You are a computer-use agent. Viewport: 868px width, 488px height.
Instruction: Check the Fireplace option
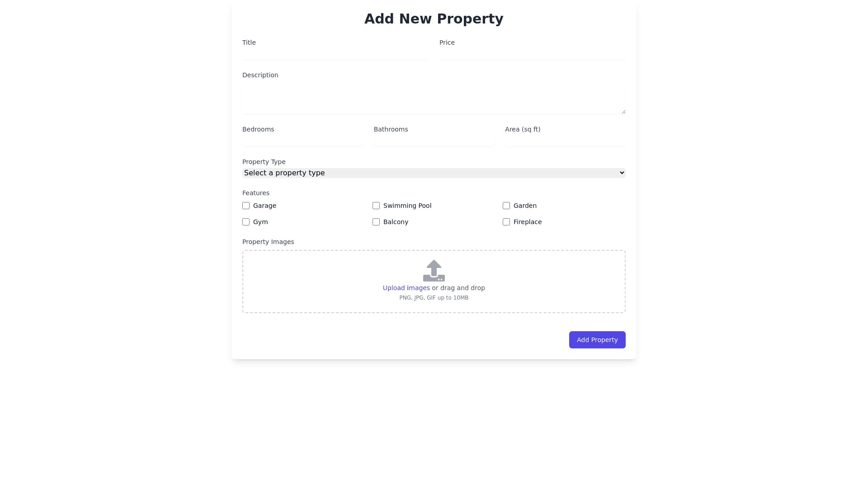click(506, 222)
